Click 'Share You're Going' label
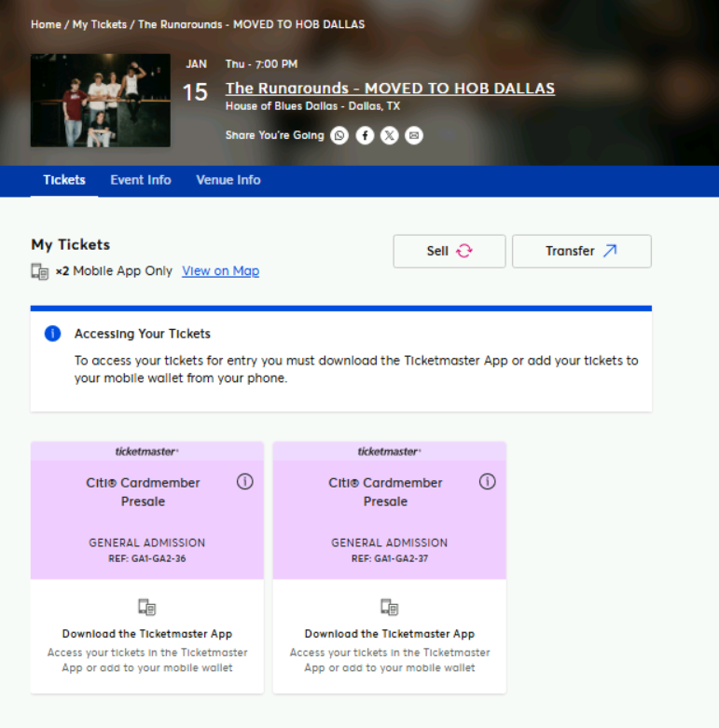Screen dimensions: 719x728 275,135
